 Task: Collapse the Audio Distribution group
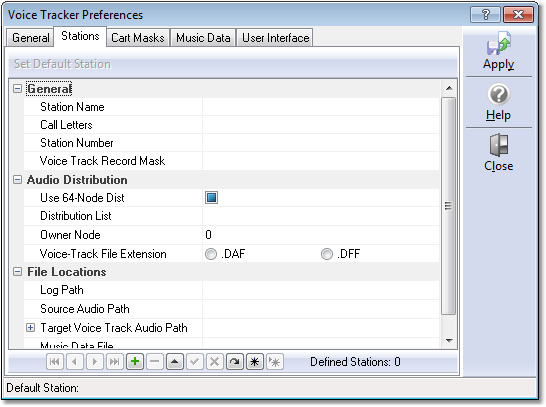pyautogui.click(x=17, y=180)
